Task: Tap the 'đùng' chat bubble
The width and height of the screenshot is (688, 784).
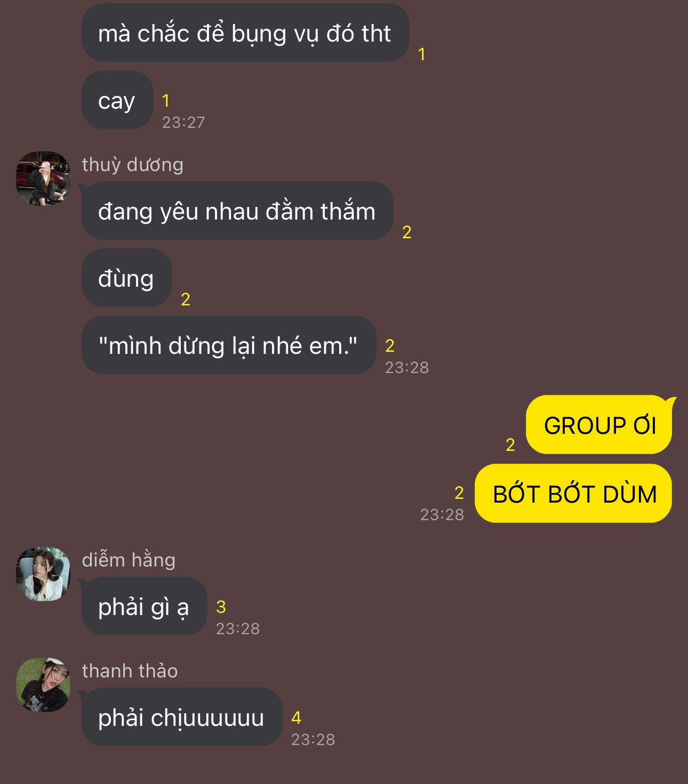Action: [x=126, y=278]
